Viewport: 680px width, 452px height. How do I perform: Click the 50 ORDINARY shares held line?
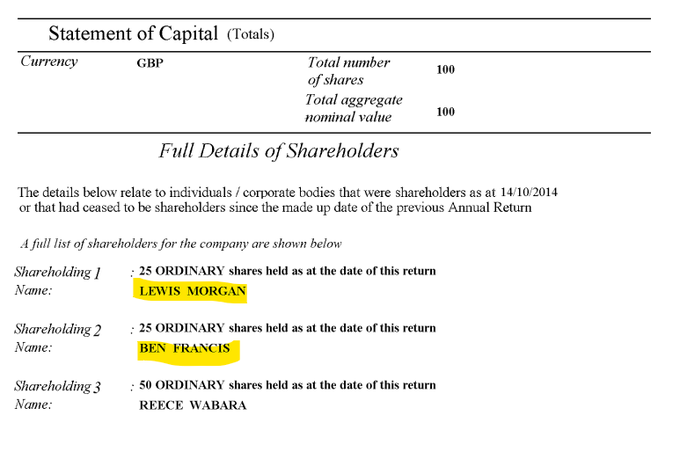tap(288, 385)
